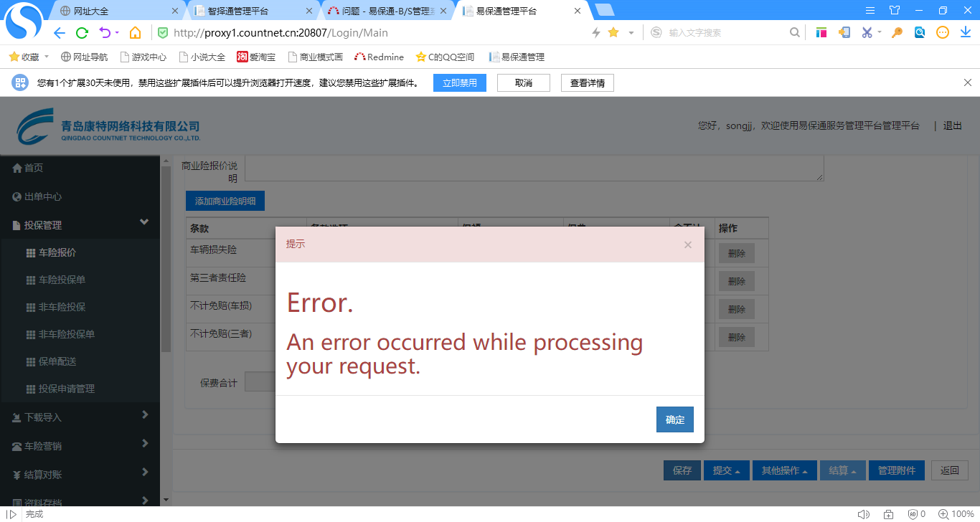
Task: Click the green refresh icon
Action: (x=82, y=32)
